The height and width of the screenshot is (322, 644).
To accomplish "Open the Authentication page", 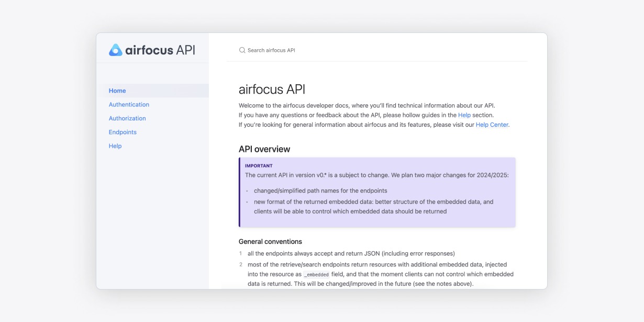I will point(129,105).
